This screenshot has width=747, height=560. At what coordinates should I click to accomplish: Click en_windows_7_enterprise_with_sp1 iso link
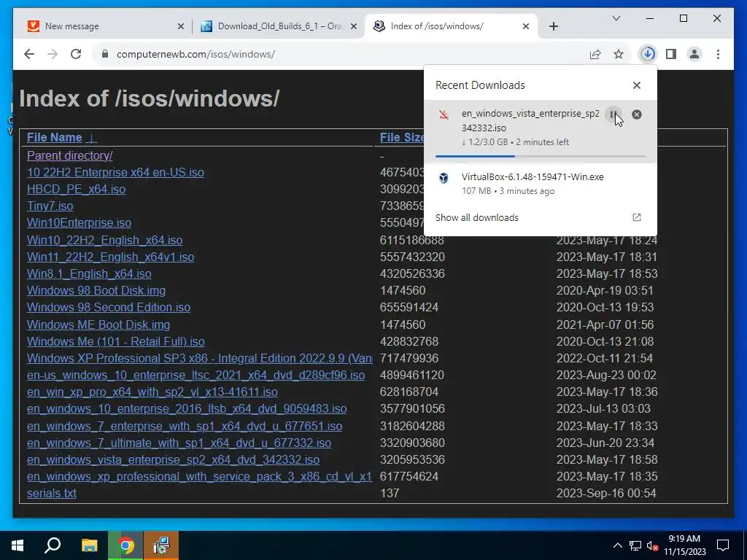coord(185,426)
